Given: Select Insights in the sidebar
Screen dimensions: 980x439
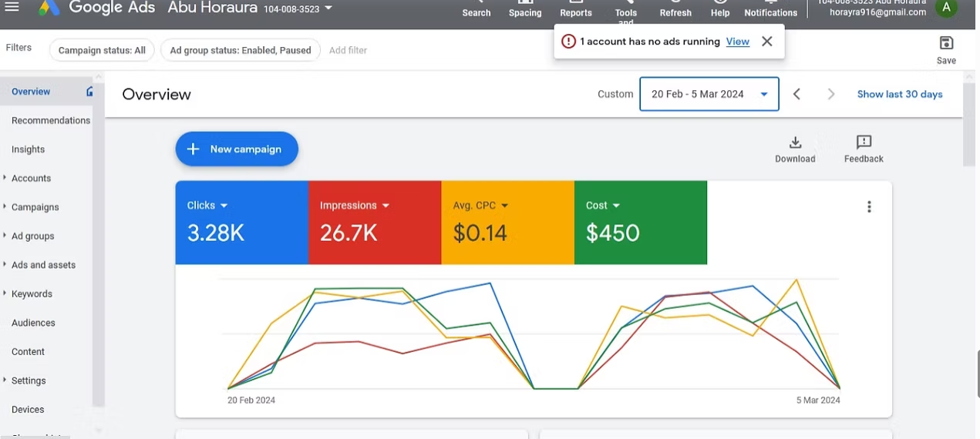Looking at the screenshot, I should tap(29, 149).
